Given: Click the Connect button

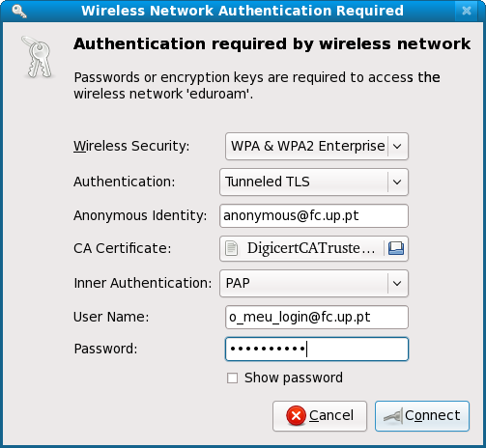Looking at the screenshot, I should tap(422, 416).
